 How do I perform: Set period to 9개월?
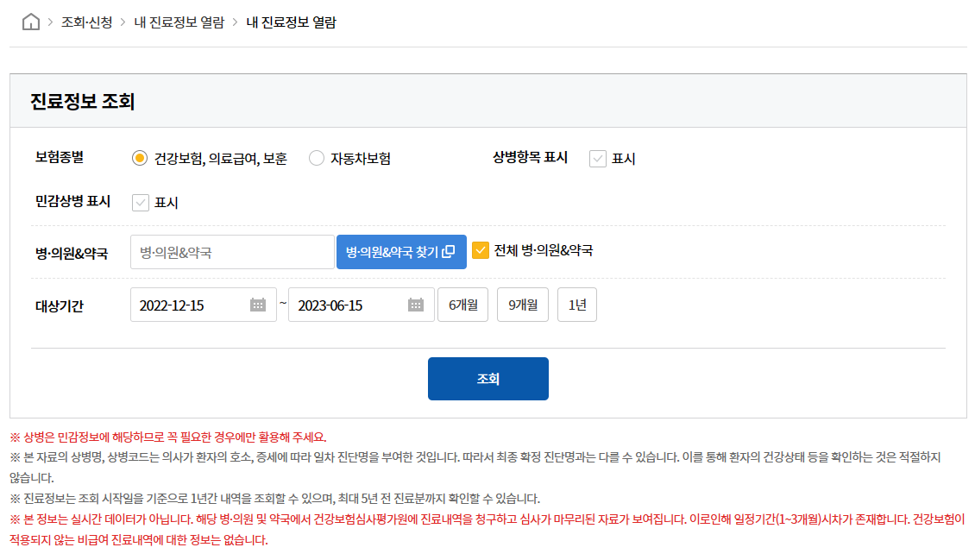click(522, 305)
